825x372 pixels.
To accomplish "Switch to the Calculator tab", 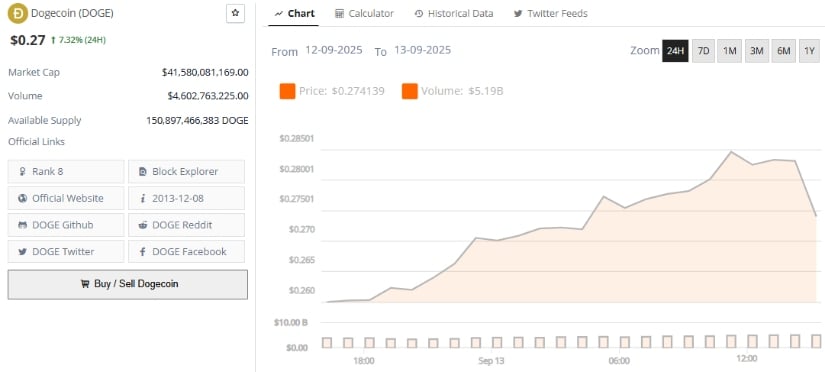I will point(364,14).
